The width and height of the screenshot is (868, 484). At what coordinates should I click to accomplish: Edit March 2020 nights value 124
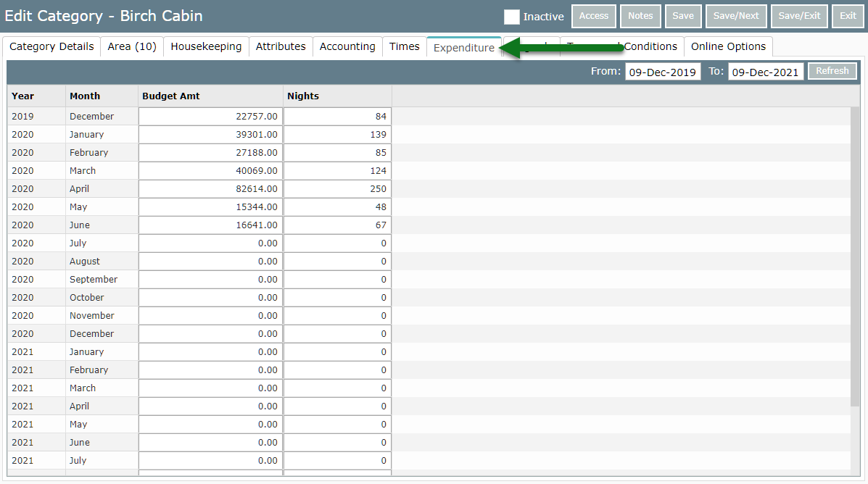pos(337,170)
